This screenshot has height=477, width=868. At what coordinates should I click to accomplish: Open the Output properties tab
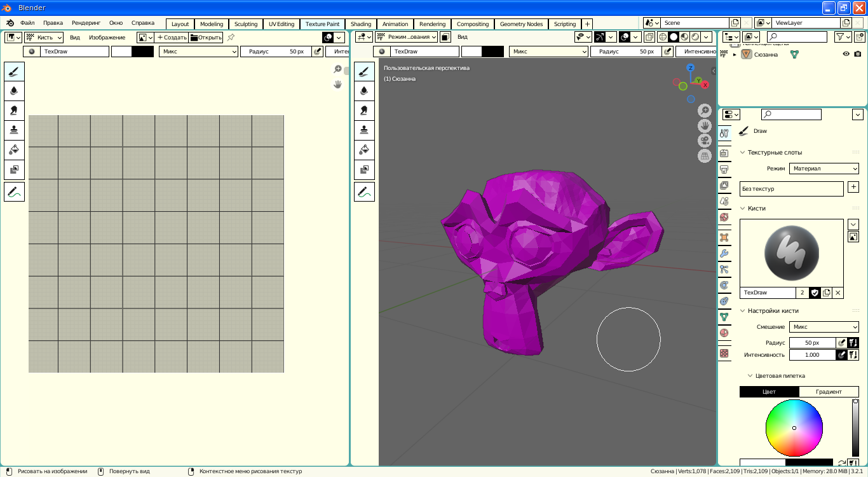click(724, 169)
